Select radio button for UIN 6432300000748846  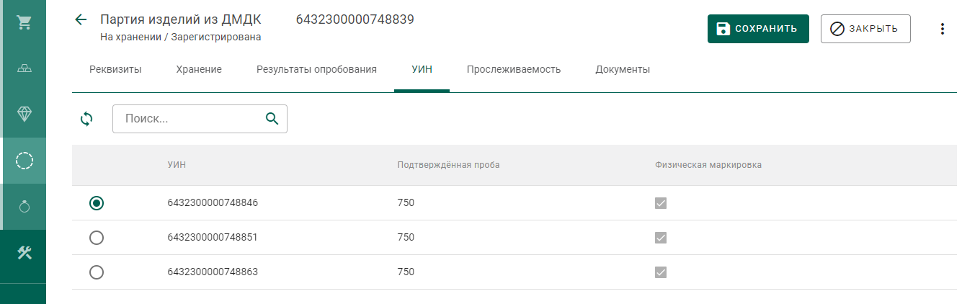coord(97,203)
